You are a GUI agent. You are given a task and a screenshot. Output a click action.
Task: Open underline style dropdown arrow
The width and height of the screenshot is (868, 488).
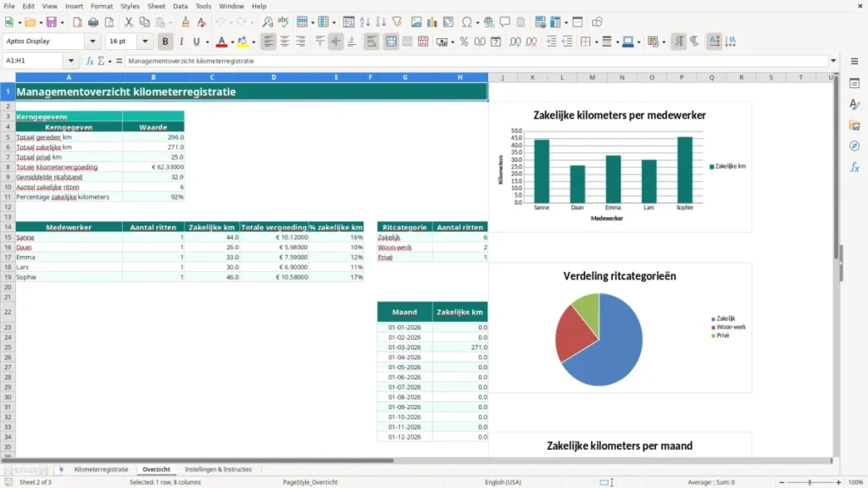[207, 42]
